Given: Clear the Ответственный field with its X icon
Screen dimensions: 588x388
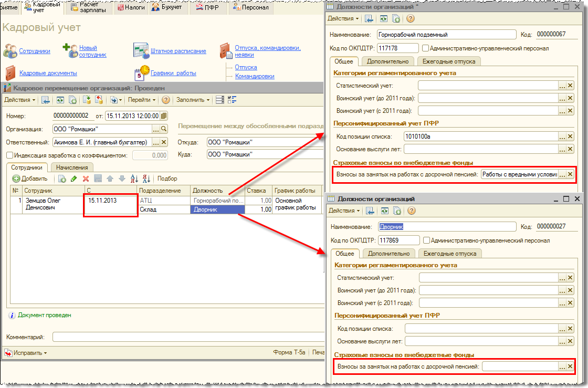Looking at the screenshot, I should click(164, 142).
